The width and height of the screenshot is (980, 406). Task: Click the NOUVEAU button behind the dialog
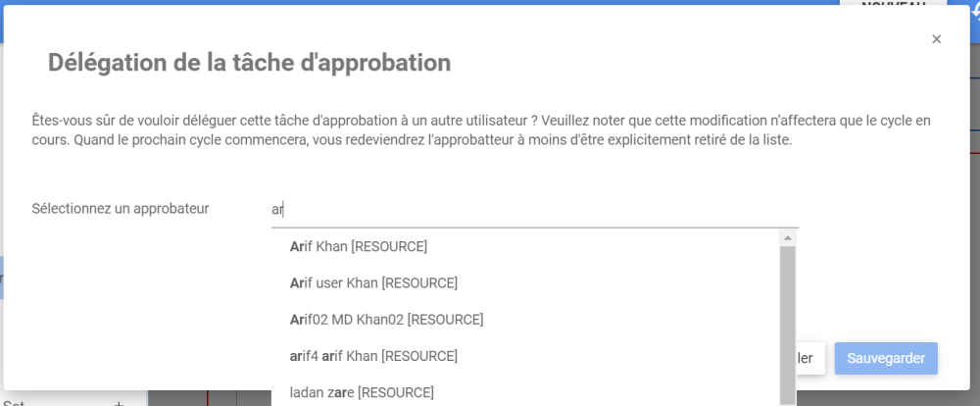point(892,5)
